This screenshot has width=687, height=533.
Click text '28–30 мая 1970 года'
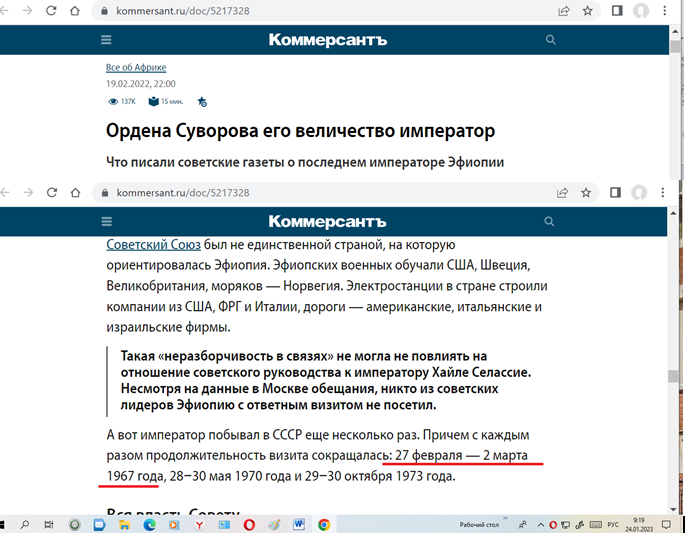(230, 476)
